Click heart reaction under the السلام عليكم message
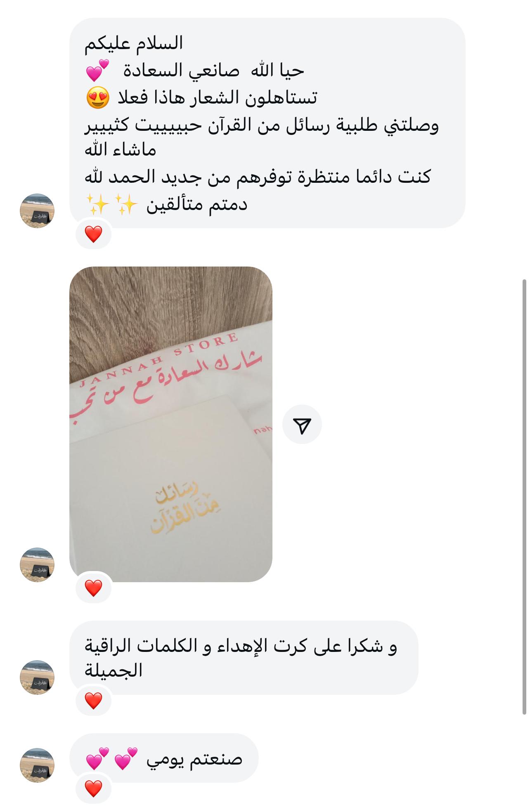Image resolution: width=530 pixels, height=812 pixels. click(x=93, y=234)
